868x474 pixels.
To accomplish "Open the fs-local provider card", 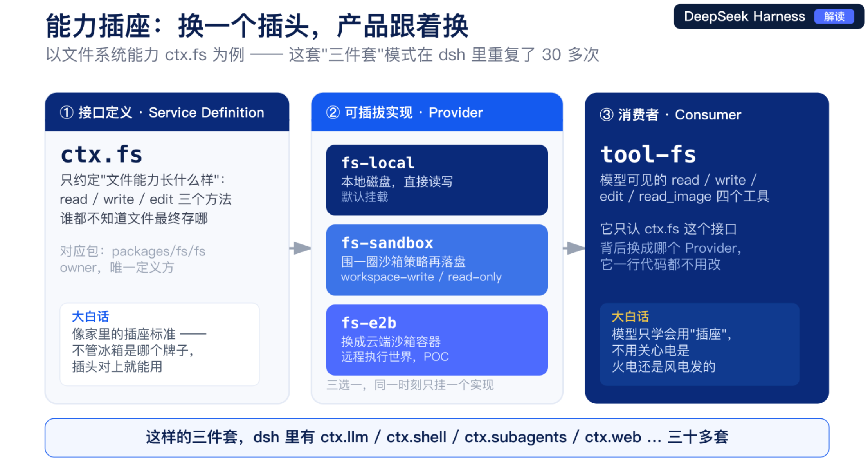I will coord(437,180).
